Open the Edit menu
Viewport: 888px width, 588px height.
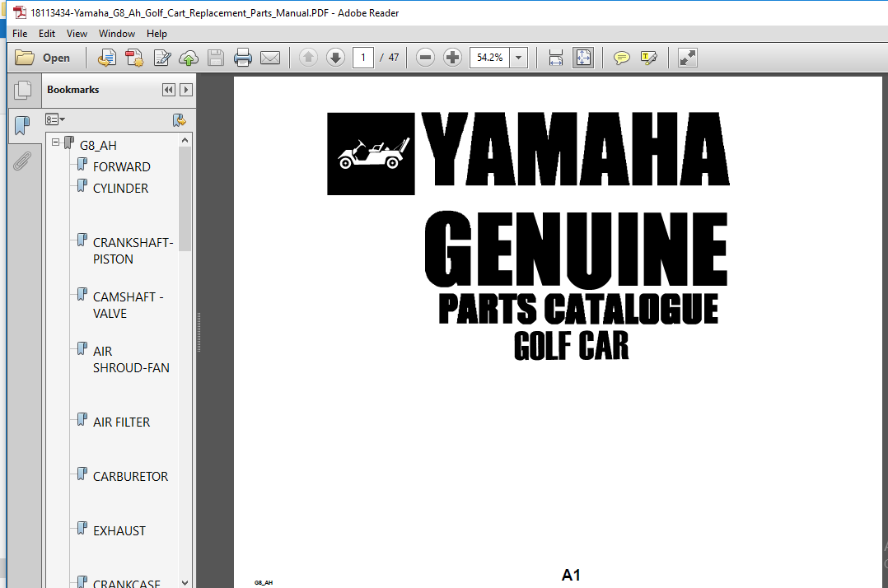click(47, 34)
